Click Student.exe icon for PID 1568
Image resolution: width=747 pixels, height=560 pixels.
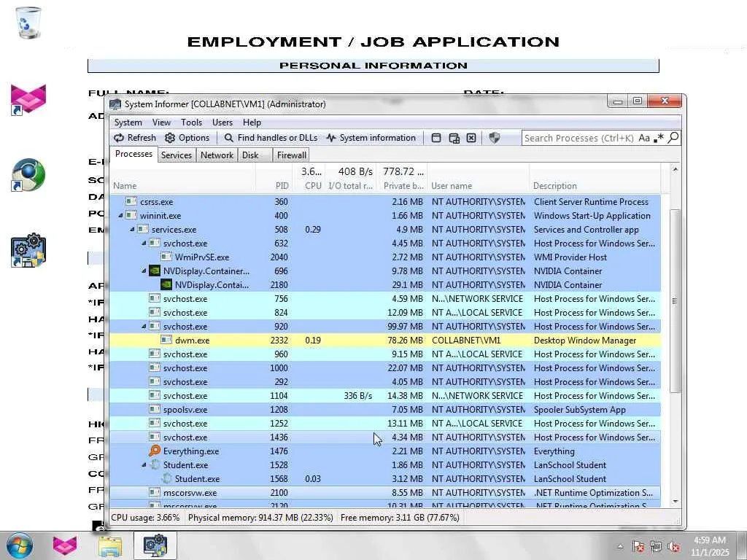click(166, 478)
